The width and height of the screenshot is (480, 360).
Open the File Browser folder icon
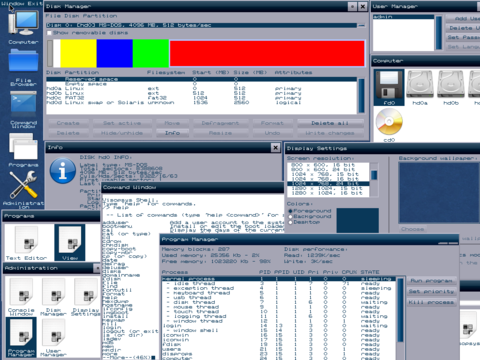tap(23, 68)
